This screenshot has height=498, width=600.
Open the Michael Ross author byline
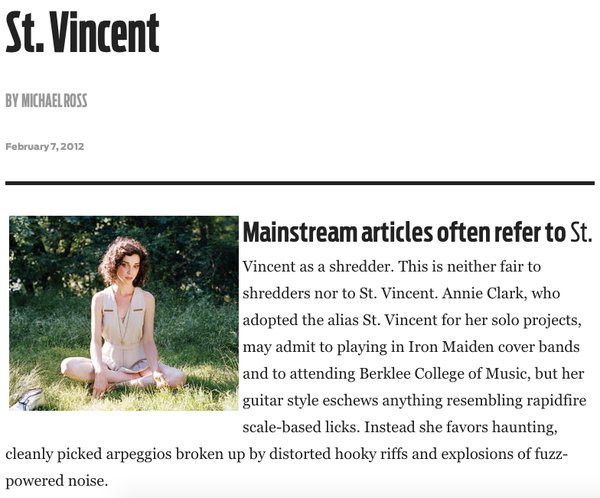click(46, 101)
